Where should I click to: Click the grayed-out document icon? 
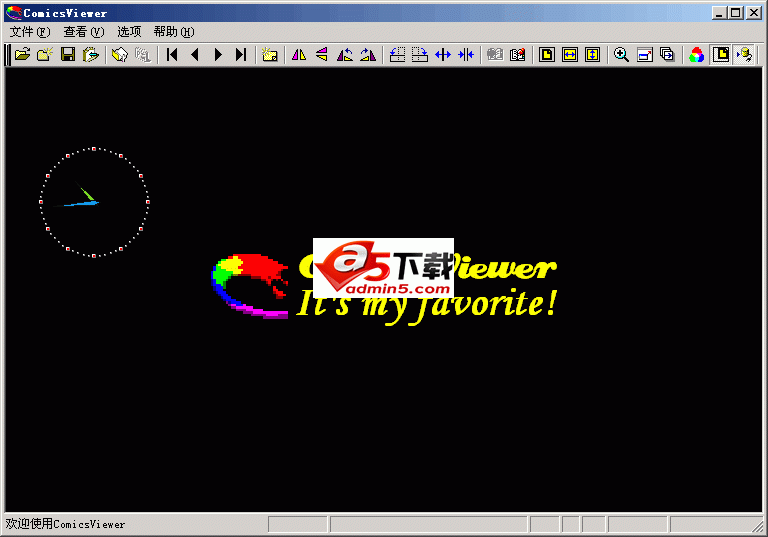click(x=143, y=54)
